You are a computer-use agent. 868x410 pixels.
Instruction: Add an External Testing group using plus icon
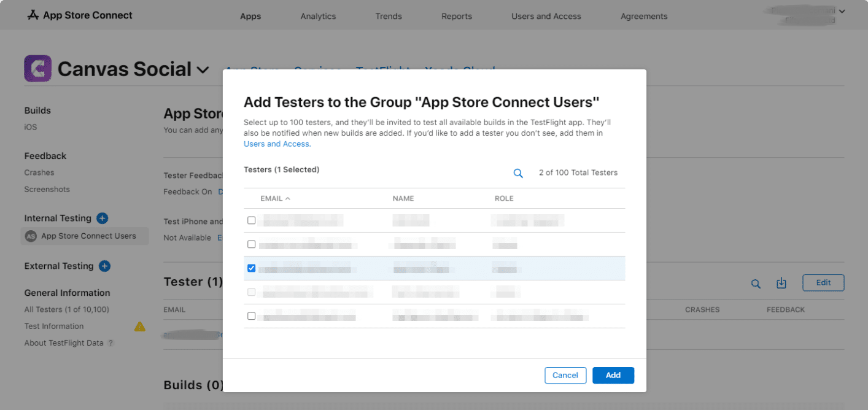pyautogui.click(x=104, y=266)
